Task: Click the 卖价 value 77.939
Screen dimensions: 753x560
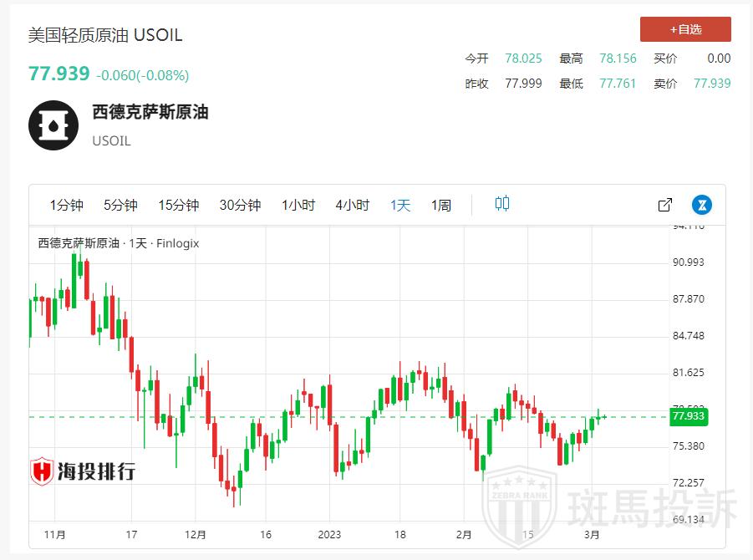Action: tap(712, 84)
